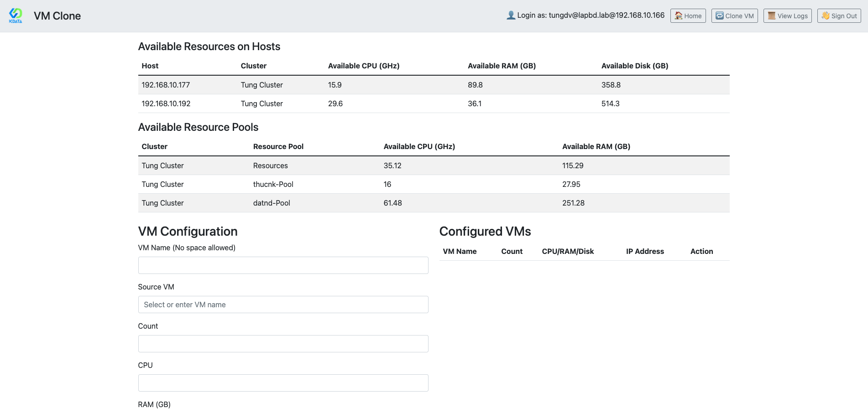Click the VM Clone title text
Image resolution: width=868 pixels, height=413 pixels.
click(x=57, y=16)
